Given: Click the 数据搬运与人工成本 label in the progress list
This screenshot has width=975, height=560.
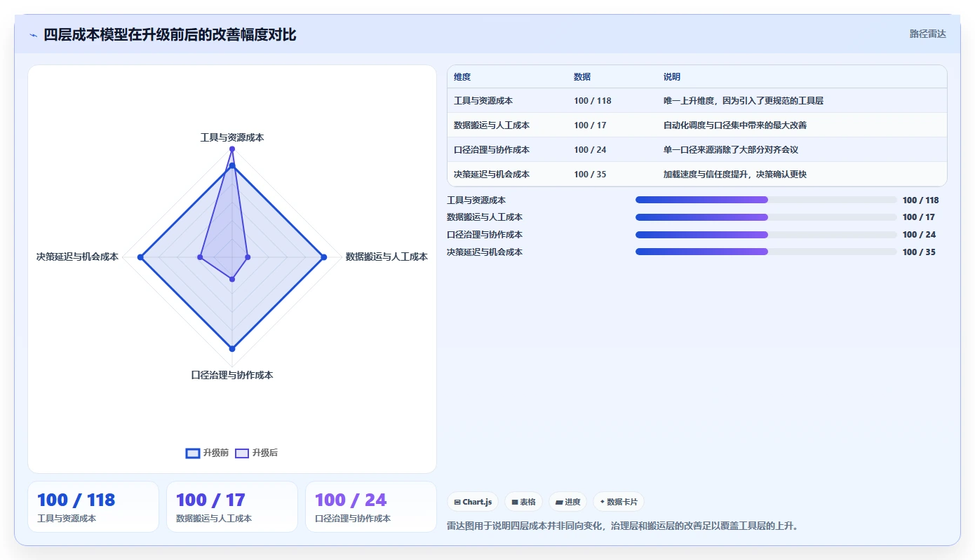Looking at the screenshot, I should click(485, 217).
